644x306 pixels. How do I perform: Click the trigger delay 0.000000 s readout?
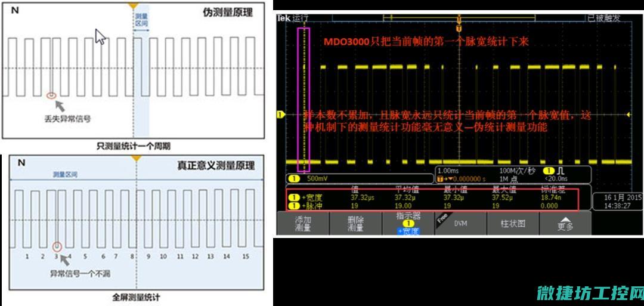(462, 179)
